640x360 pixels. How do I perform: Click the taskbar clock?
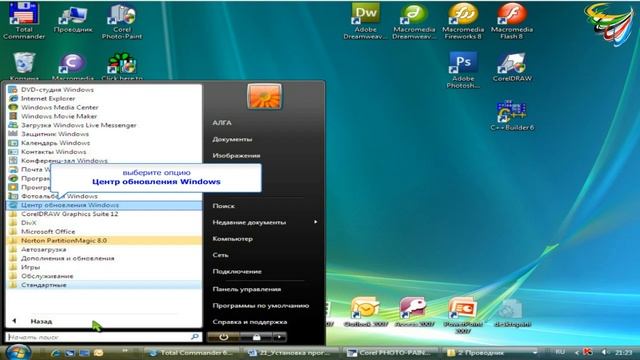pos(623,352)
